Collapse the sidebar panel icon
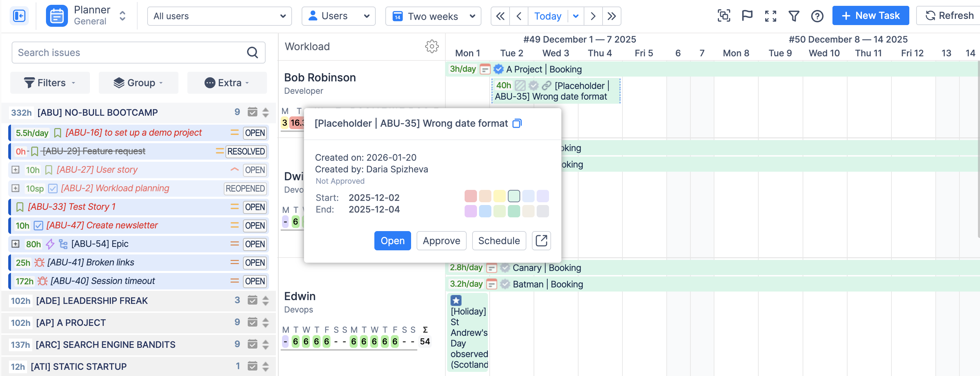Image resolution: width=980 pixels, height=376 pixels. click(19, 16)
